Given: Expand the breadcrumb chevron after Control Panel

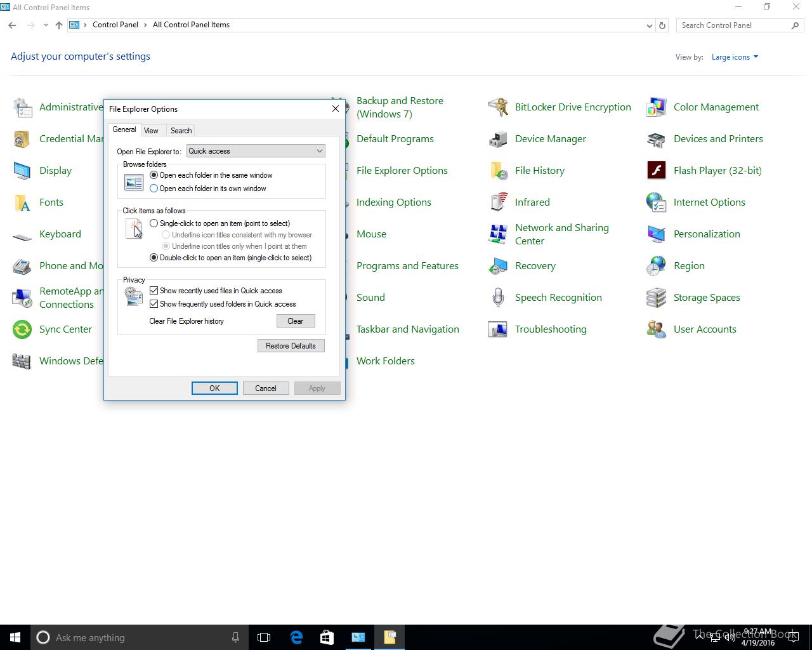Looking at the screenshot, I should 145,25.
